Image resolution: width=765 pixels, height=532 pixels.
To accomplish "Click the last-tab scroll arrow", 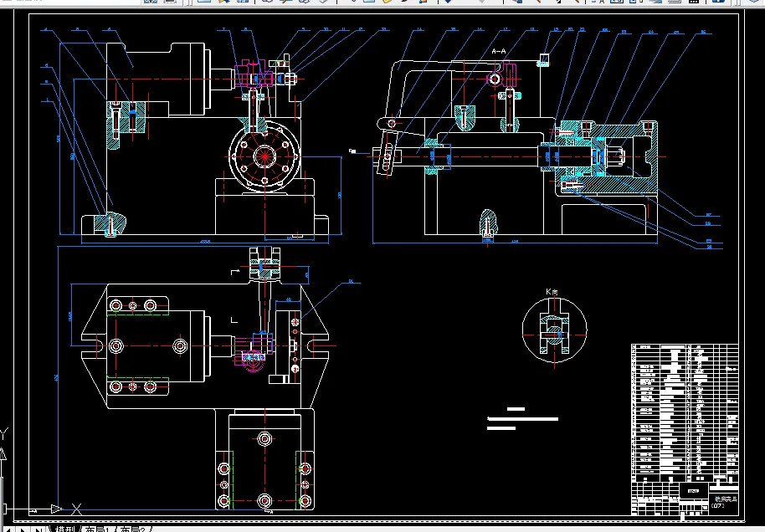I will [38, 529].
